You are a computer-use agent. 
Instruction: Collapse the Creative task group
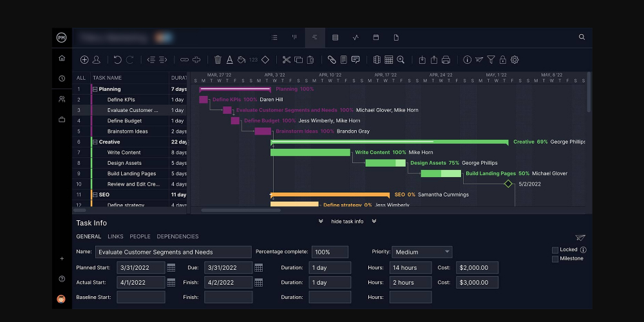click(95, 142)
